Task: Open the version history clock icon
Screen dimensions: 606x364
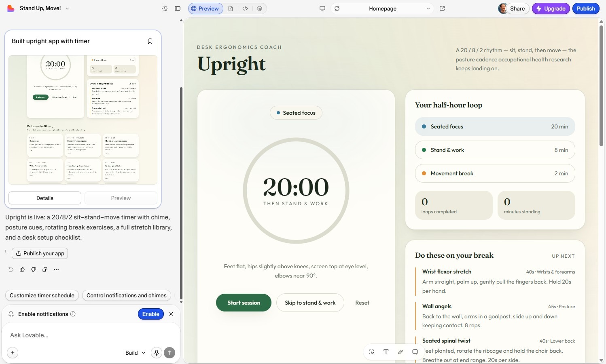Action: click(165, 8)
